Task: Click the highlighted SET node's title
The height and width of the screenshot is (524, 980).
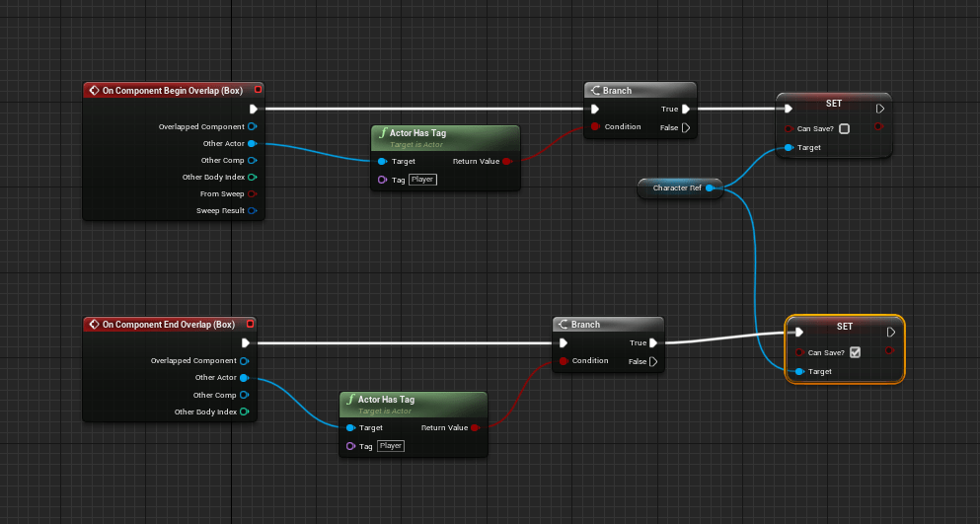Action: (x=844, y=327)
